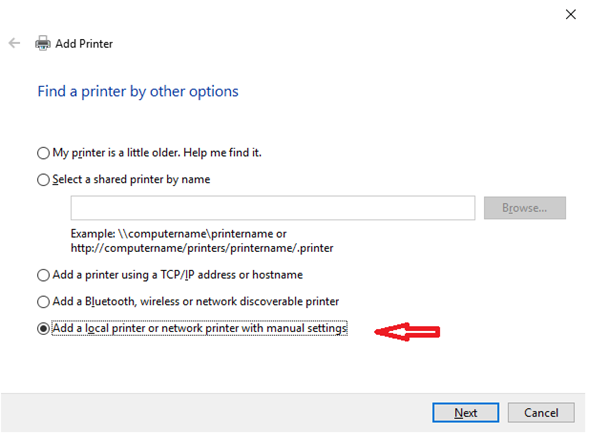Go back using the back arrow

(14, 43)
